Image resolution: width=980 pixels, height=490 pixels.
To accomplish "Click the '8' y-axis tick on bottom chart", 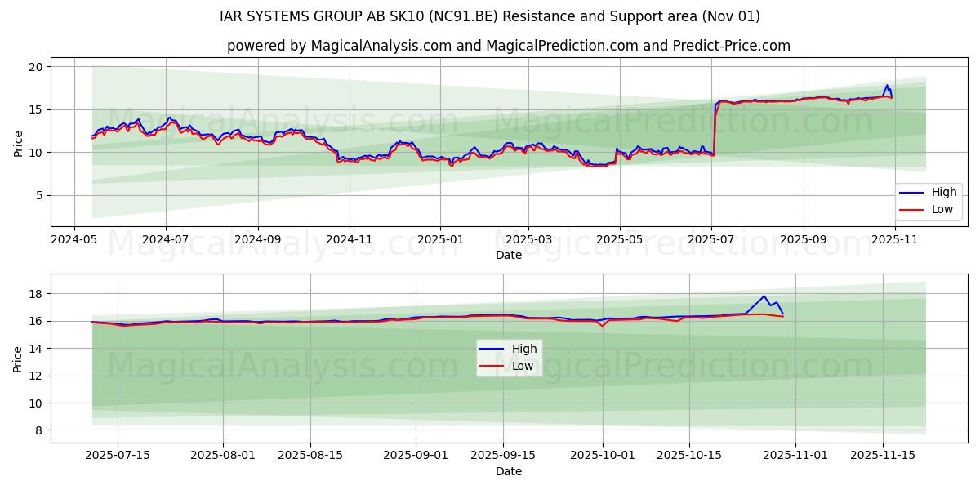I will (x=39, y=430).
